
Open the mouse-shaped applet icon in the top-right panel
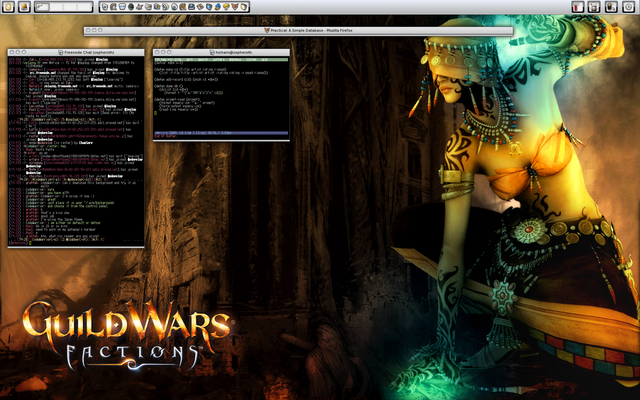pos(611,7)
